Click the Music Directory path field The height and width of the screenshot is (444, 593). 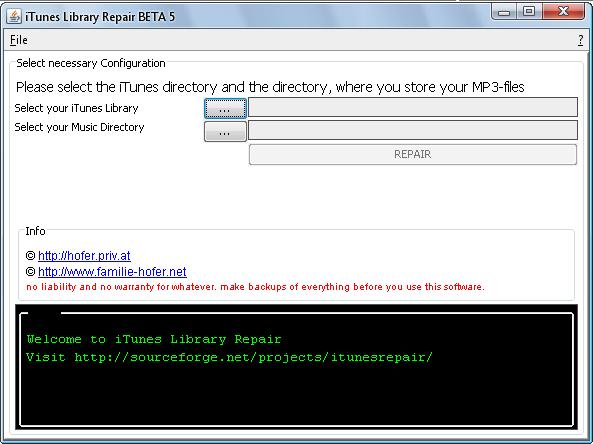coord(413,130)
